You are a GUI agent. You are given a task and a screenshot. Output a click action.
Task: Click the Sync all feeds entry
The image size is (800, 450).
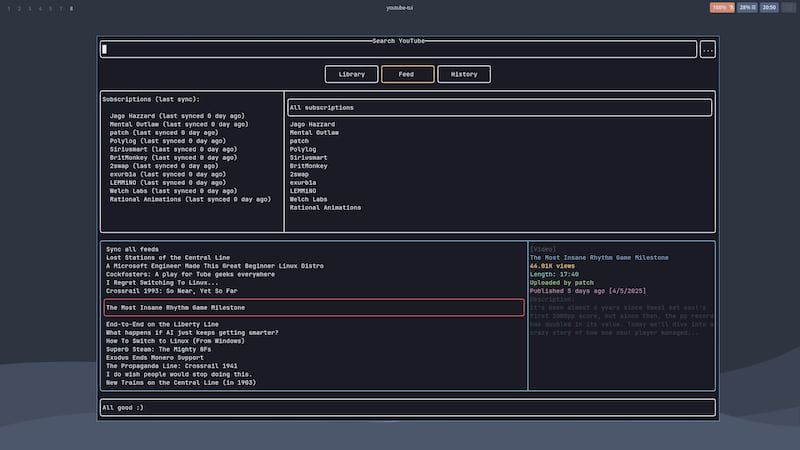click(x=132, y=249)
